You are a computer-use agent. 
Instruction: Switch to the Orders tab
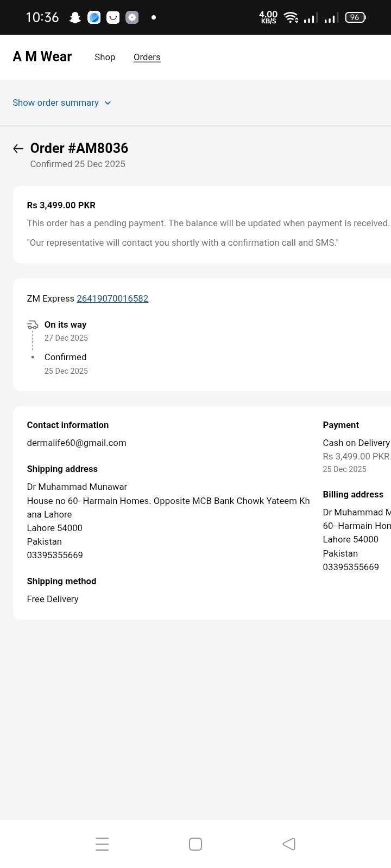147,57
